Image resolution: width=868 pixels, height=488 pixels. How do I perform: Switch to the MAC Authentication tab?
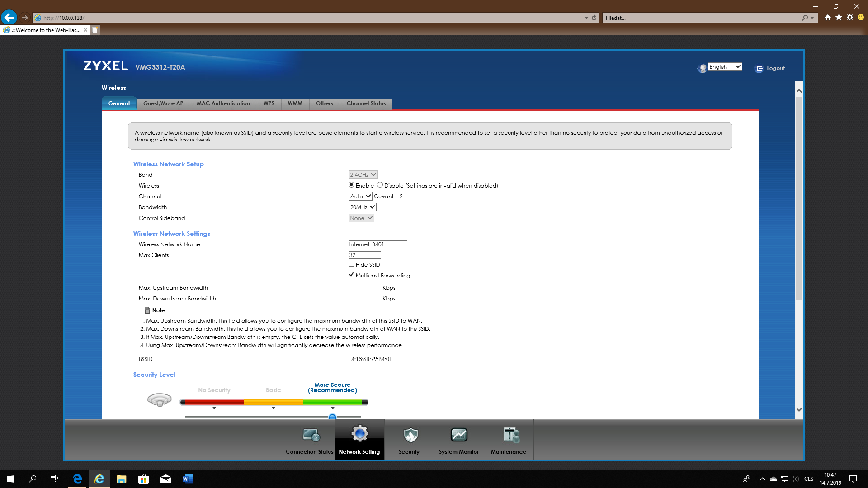coord(223,103)
